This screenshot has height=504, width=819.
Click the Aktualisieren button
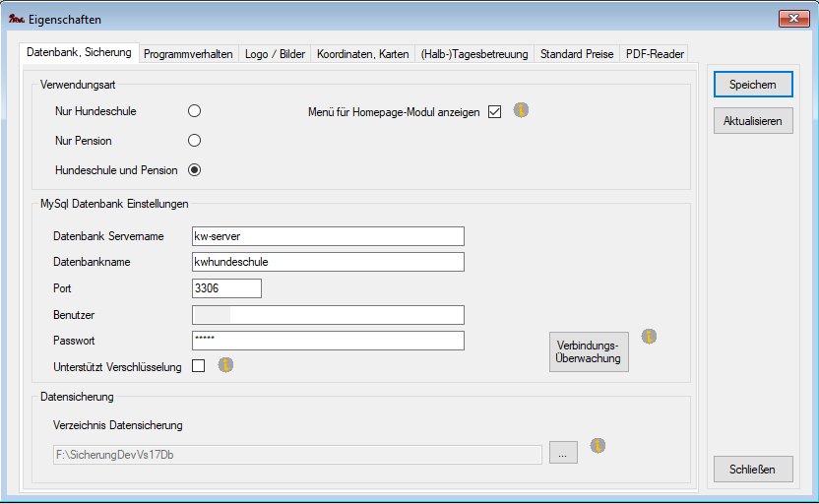753,121
